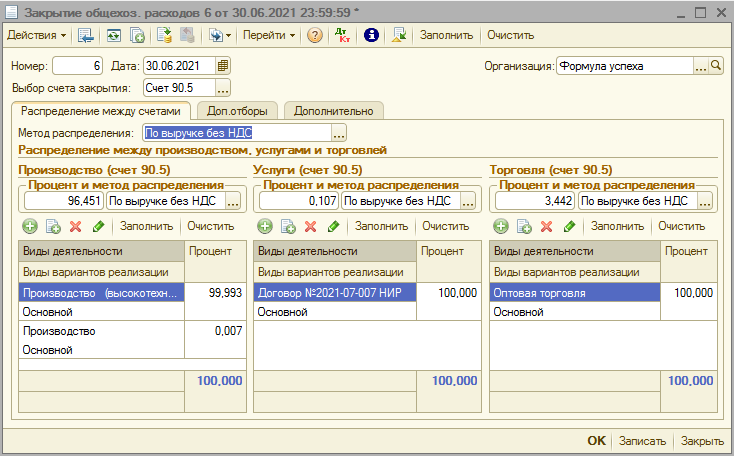Click magnifier icon beside Организация field
Screen dimensions: 734x456
click(716, 66)
